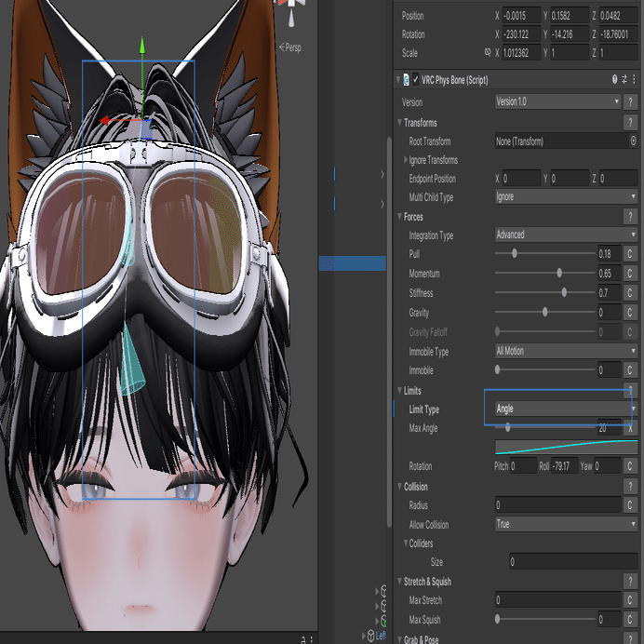
Task: Open the Version dropdown
Action: pos(557,101)
